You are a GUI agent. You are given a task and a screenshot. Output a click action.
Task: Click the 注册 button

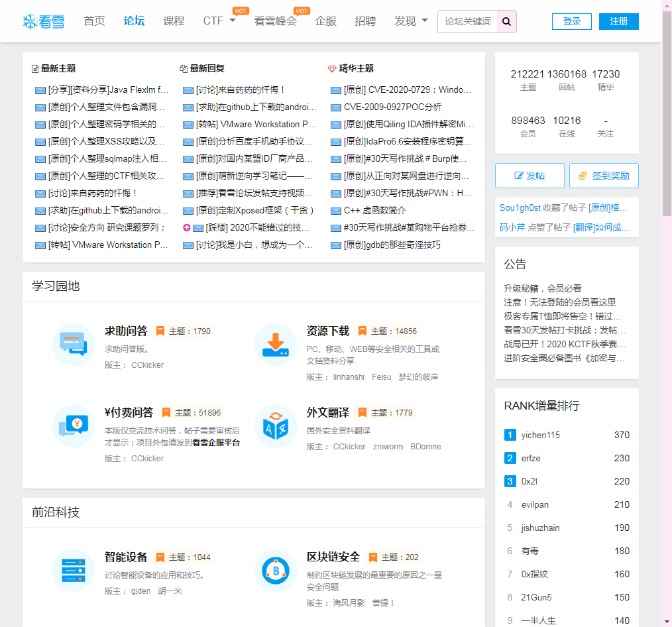(619, 21)
